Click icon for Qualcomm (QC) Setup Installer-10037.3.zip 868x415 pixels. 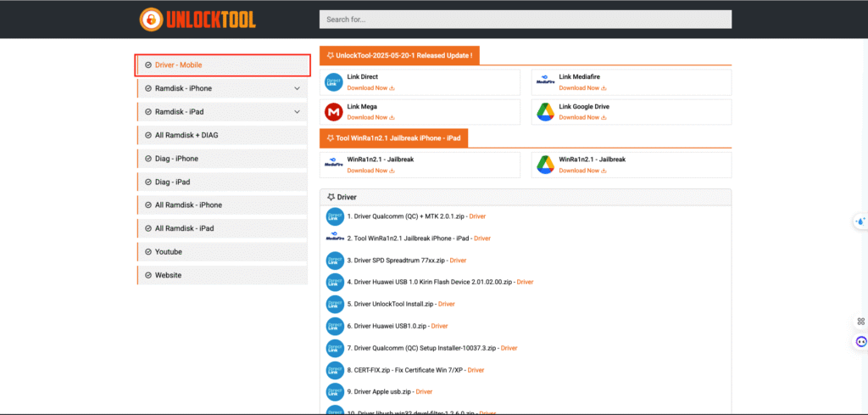(x=335, y=348)
